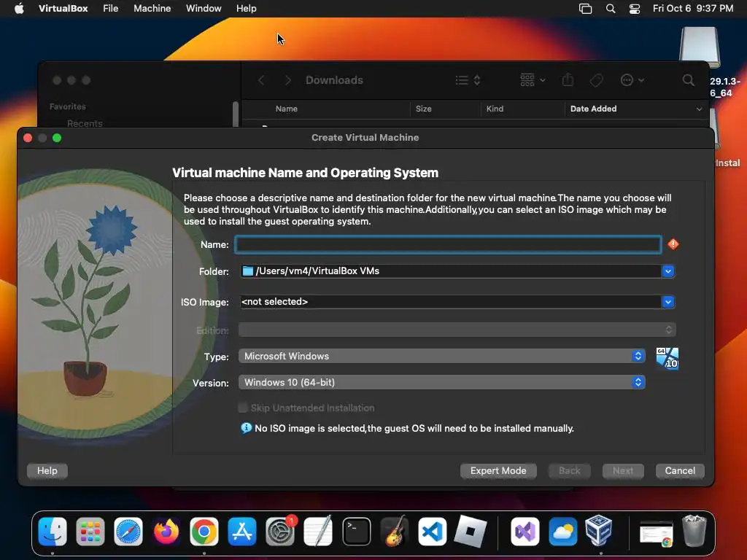747x560 pixels.
Task: Open the File menu
Action: tap(111, 9)
